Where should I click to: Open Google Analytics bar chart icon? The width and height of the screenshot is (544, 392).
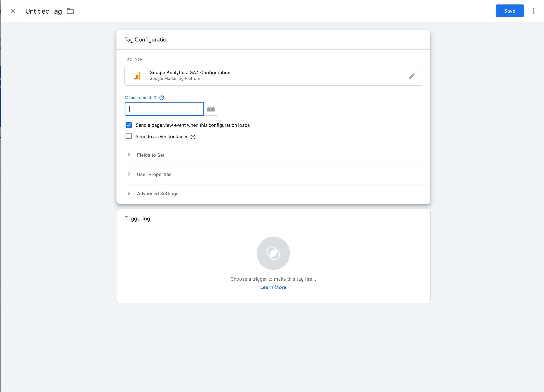[x=137, y=76]
